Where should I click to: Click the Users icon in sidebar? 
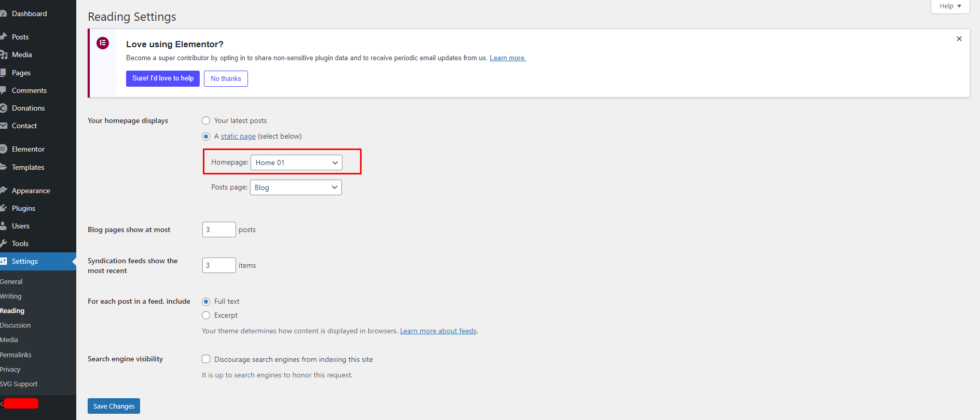point(4,226)
